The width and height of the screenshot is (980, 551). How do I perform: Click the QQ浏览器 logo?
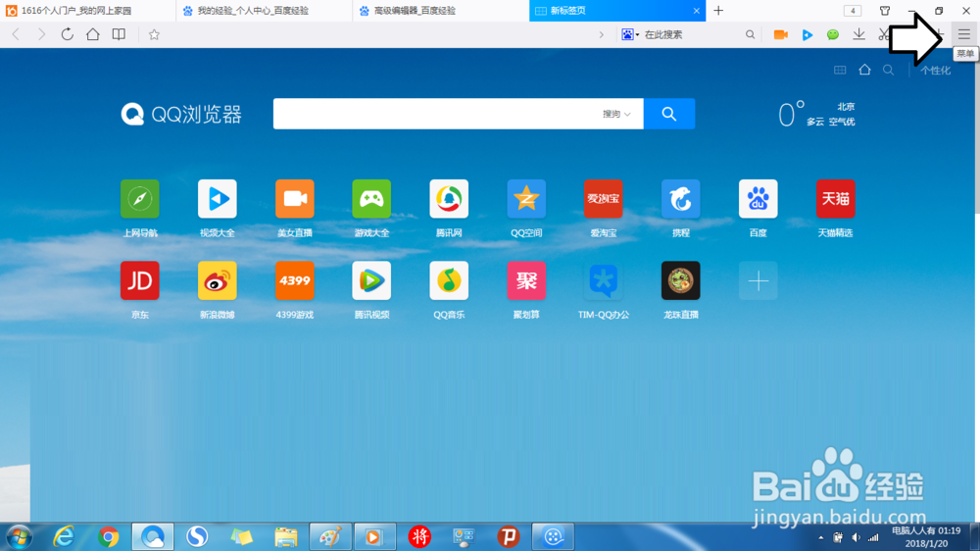[181, 115]
